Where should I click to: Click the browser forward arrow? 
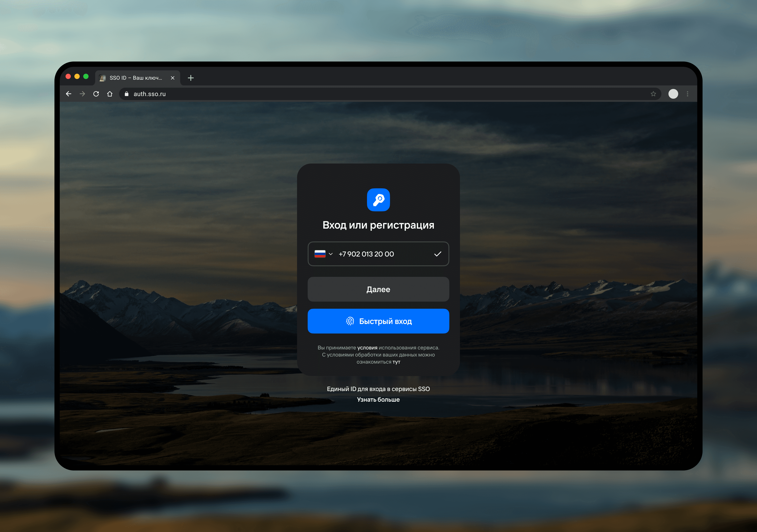82,94
